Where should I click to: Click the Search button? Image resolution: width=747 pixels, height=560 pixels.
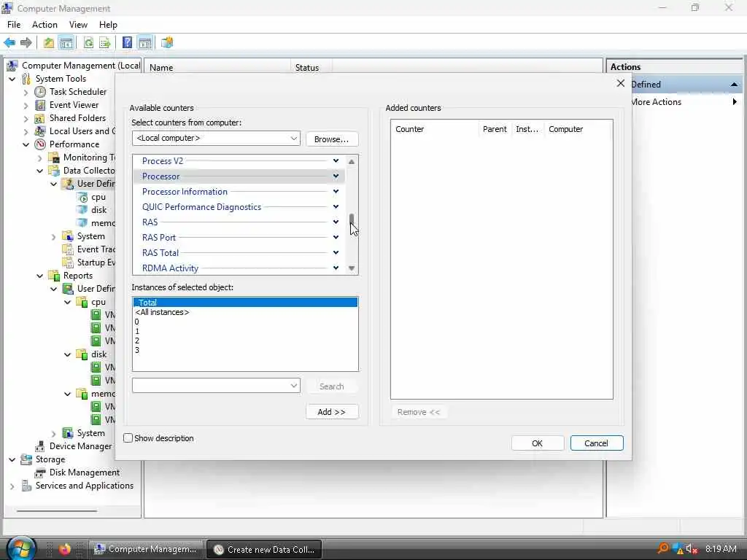tap(332, 386)
